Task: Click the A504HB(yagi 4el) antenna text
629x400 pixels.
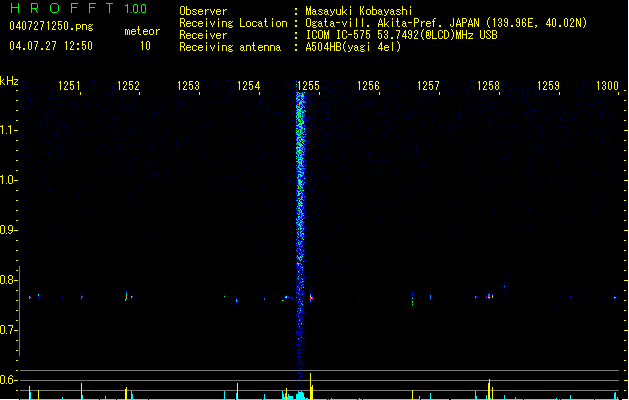Action: [x=353, y=47]
